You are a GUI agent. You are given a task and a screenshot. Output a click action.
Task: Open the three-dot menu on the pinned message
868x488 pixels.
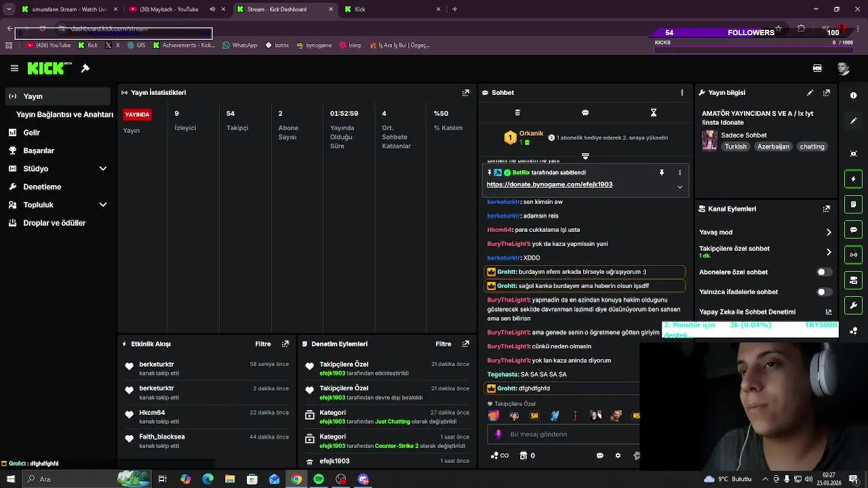tap(679, 173)
